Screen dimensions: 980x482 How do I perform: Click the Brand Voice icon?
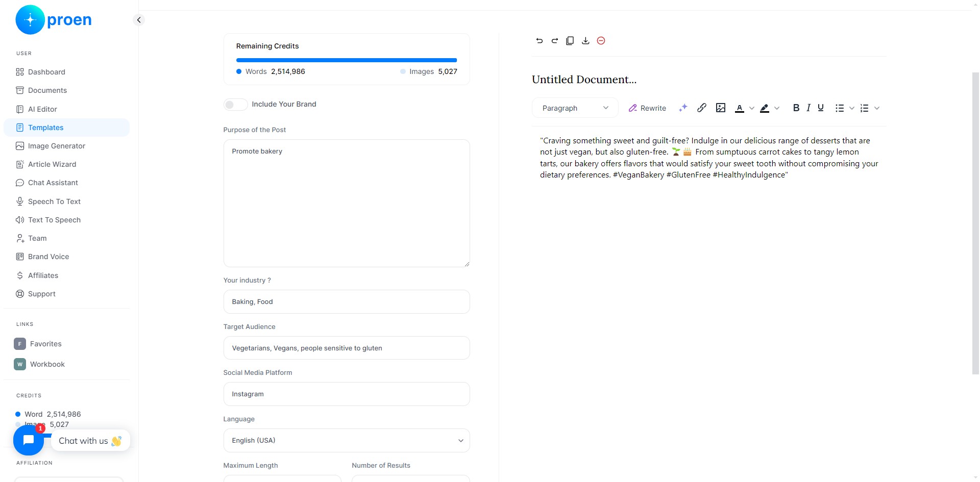[20, 257]
